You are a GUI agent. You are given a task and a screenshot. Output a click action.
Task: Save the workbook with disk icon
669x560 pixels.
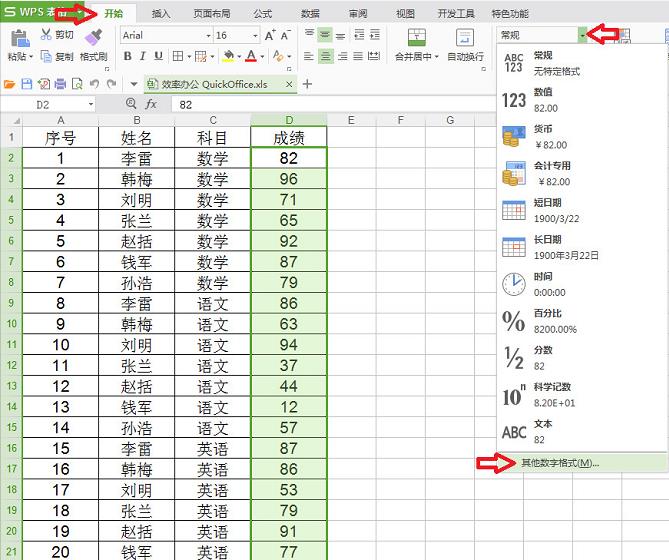[x=26, y=84]
